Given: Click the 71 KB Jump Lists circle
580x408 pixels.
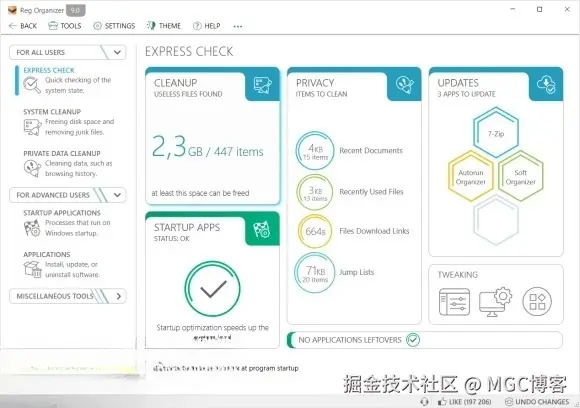Looking at the screenshot, I should [315, 273].
